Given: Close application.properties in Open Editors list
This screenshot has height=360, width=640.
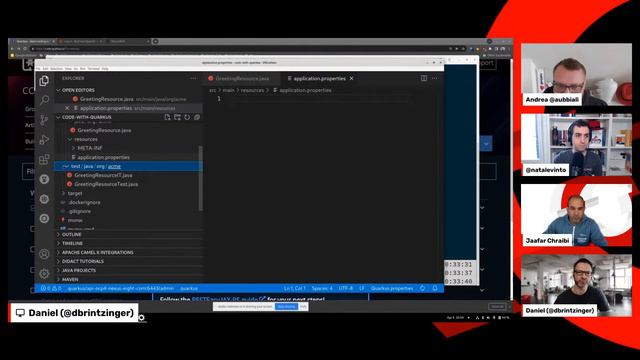Looking at the screenshot, I should [67, 108].
